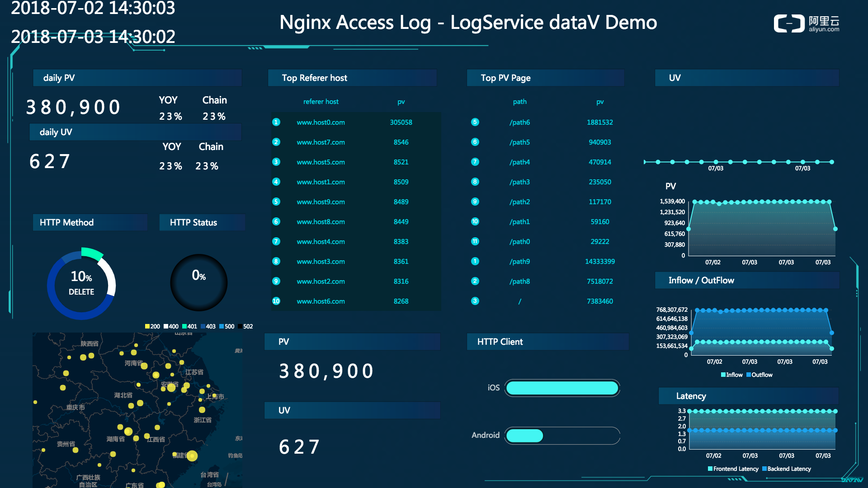Click the Aliyun logo
The width and height of the screenshot is (868, 488).
click(806, 23)
